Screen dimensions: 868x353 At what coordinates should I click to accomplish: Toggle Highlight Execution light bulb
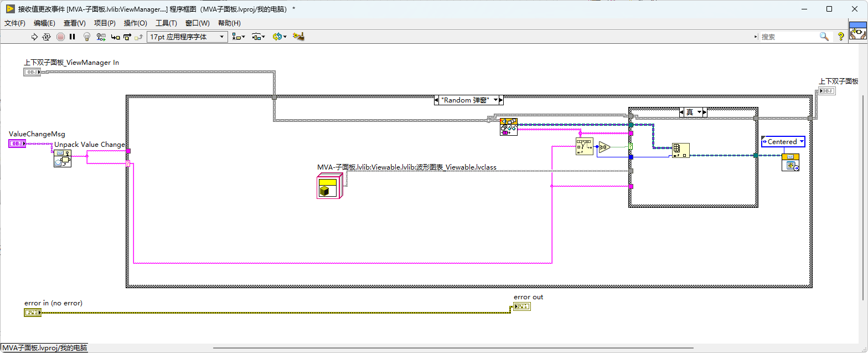coord(87,37)
